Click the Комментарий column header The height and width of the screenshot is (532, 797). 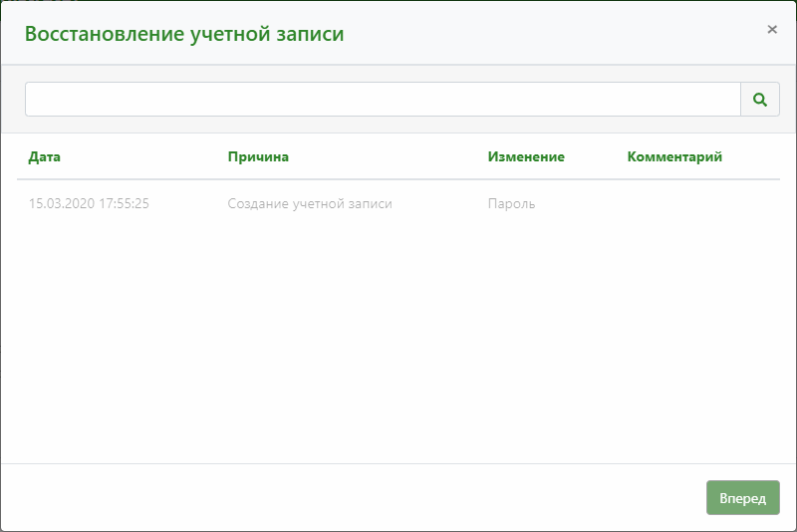coord(674,157)
